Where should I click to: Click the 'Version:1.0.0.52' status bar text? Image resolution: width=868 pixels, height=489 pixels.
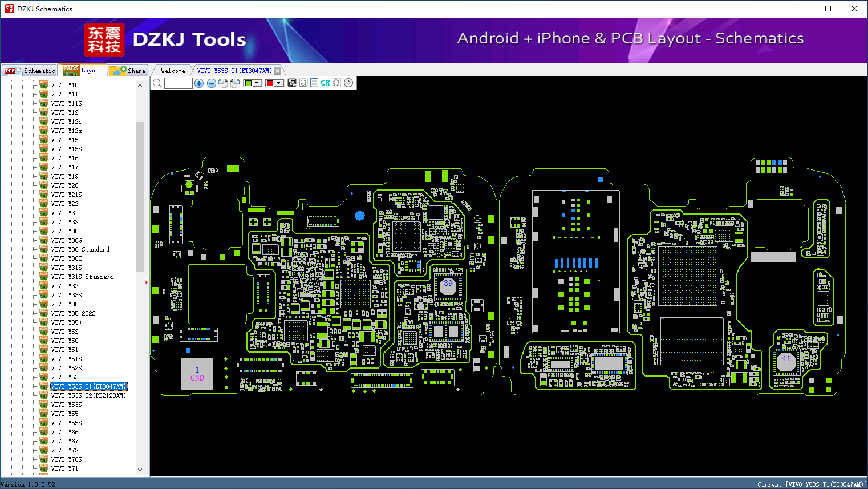pos(28,484)
